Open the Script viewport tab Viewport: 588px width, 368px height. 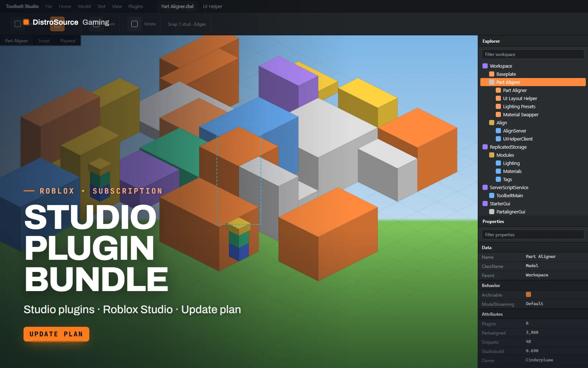[x=44, y=41]
